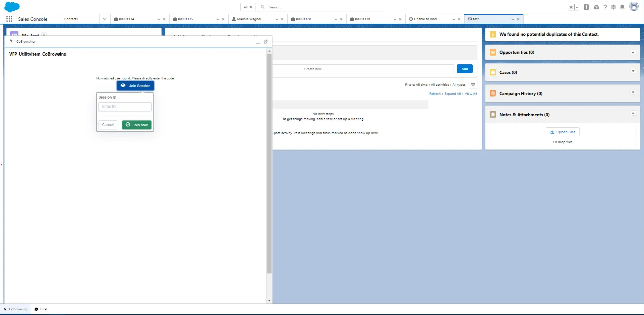The image size is (644, 315).
Task: Open the Opportunities (0) dropdown arrow
Action: (x=633, y=53)
